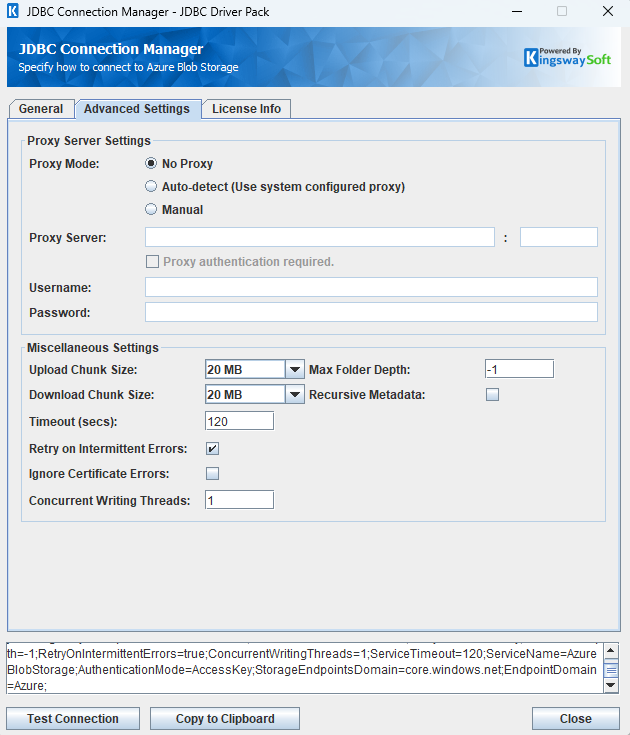Click the Download Chunk Size: label
The height and width of the screenshot is (735, 630).
pyautogui.click(x=91, y=395)
